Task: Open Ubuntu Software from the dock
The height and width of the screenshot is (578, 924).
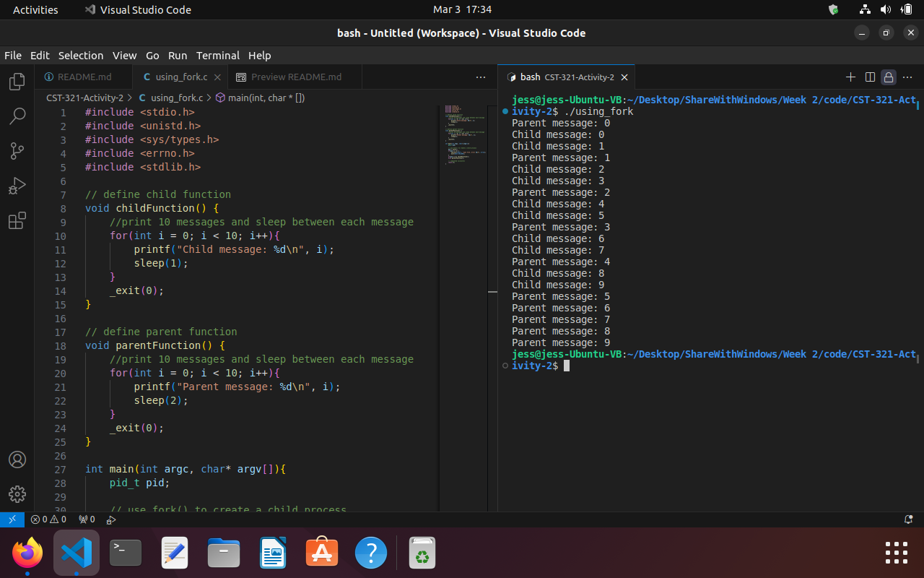Action: [322, 553]
